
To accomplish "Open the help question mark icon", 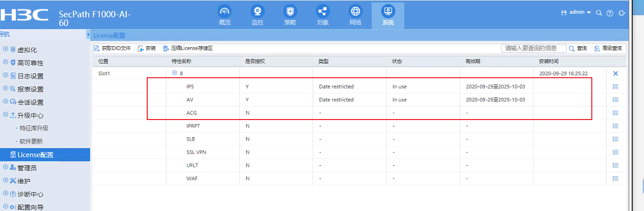I will pos(610,13).
